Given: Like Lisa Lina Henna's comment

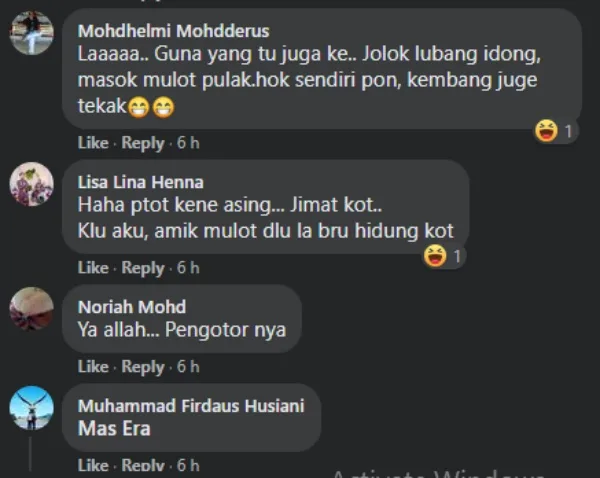Looking at the screenshot, I should click(x=93, y=268).
